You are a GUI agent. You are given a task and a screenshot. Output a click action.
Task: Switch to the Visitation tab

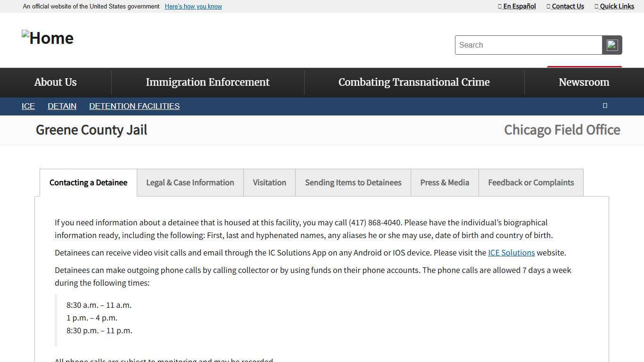(x=269, y=182)
